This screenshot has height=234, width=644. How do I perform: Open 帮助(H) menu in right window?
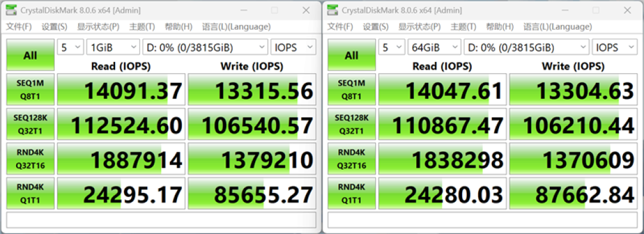(x=500, y=27)
